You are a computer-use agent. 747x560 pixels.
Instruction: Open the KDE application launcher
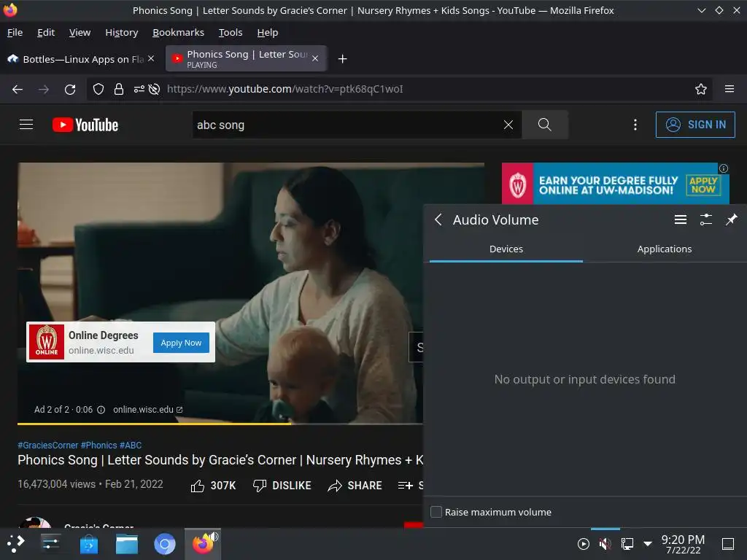click(16, 543)
